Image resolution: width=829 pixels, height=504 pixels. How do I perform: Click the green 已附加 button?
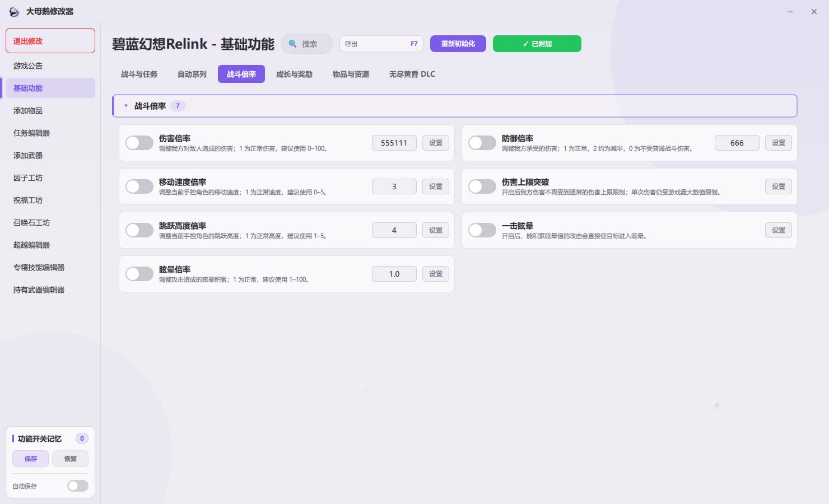coord(537,44)
